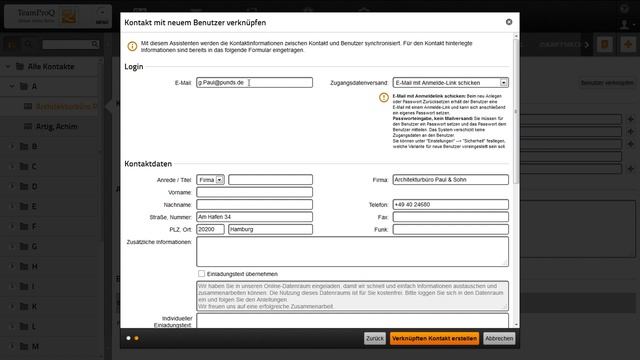
Task: Close the Kontakt verknüpfen dialog with the X icon
Action: coord(509,22)
